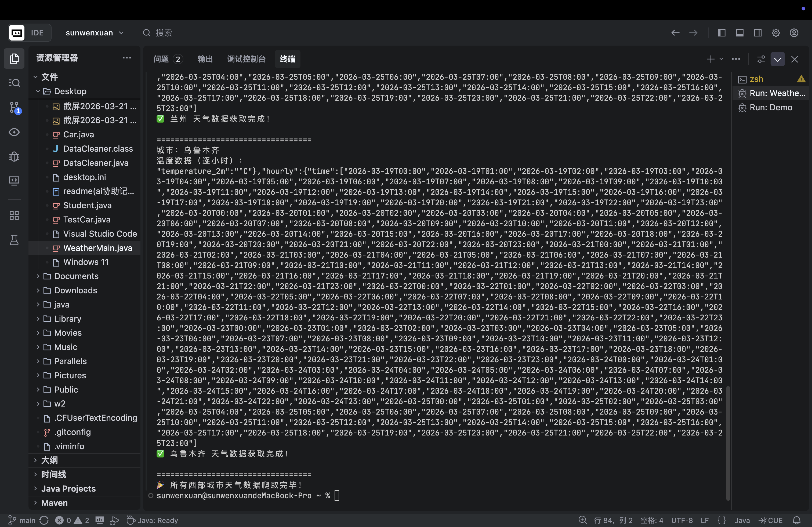Open the sunwenxuan workspace dropdown
Image resolution: width=812 pixels, height=527 pixels.
[95, 33]
